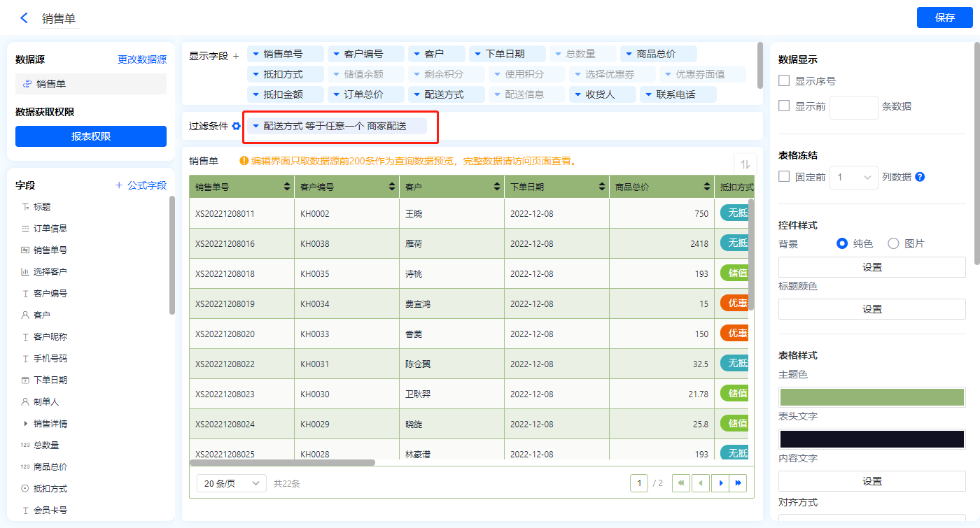Tick the 固定前 freeze columns checkbox
The image size is (980, 528).
coord(784,177)
